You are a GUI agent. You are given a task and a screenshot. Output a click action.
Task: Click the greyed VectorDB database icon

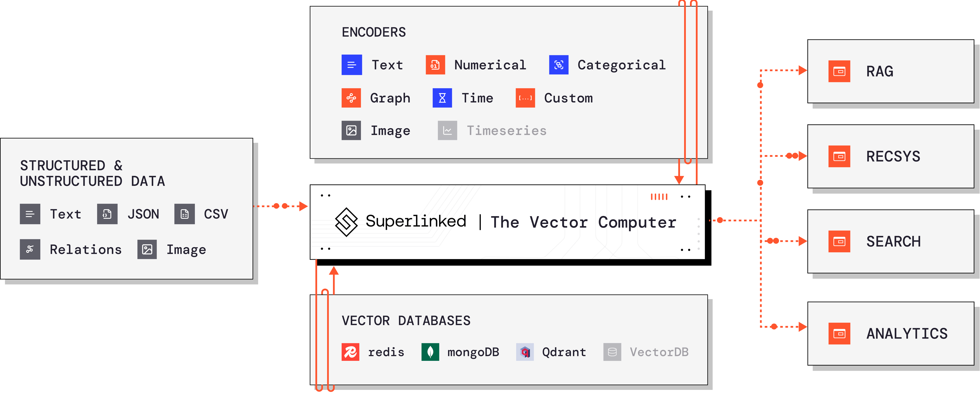click(612, 352)
